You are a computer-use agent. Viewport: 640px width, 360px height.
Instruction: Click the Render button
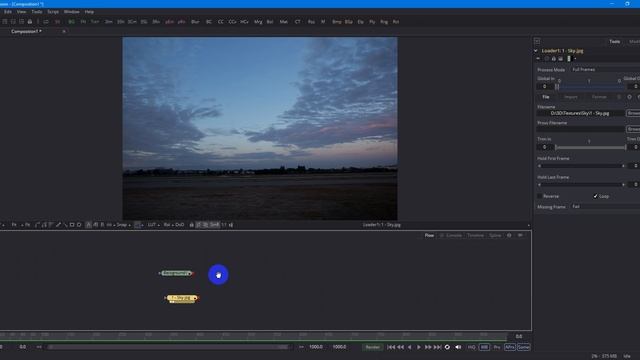coord(372,347)
